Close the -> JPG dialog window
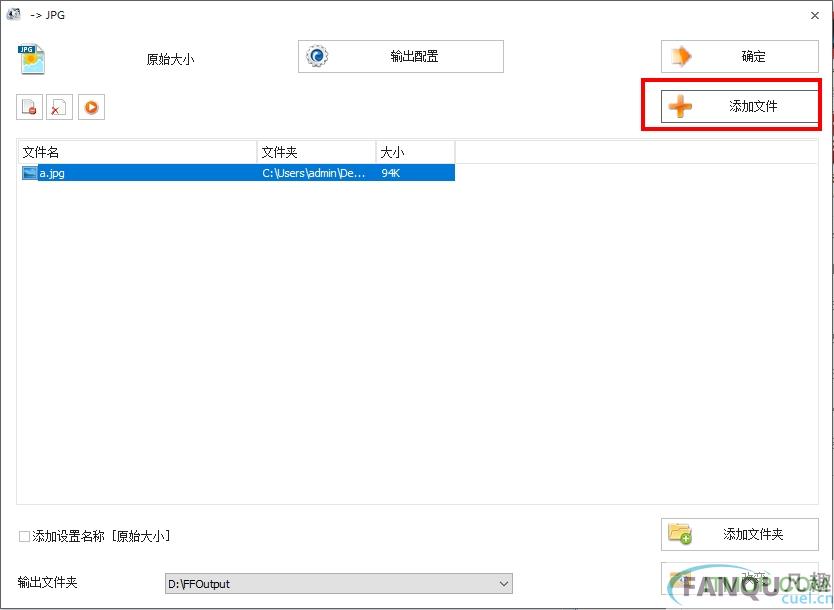834x610 pixels. click(x=815, y=15)
